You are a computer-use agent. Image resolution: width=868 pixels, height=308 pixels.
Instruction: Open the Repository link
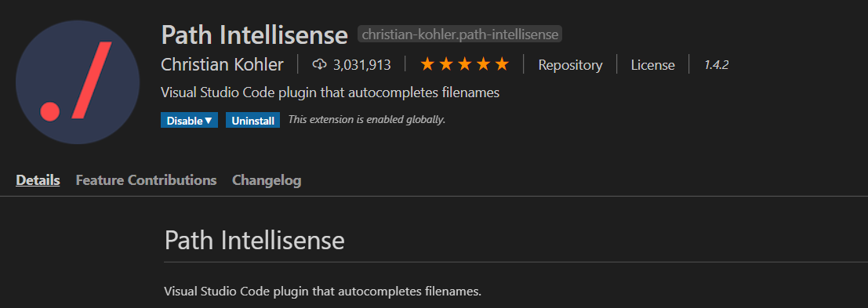[570, 65]
